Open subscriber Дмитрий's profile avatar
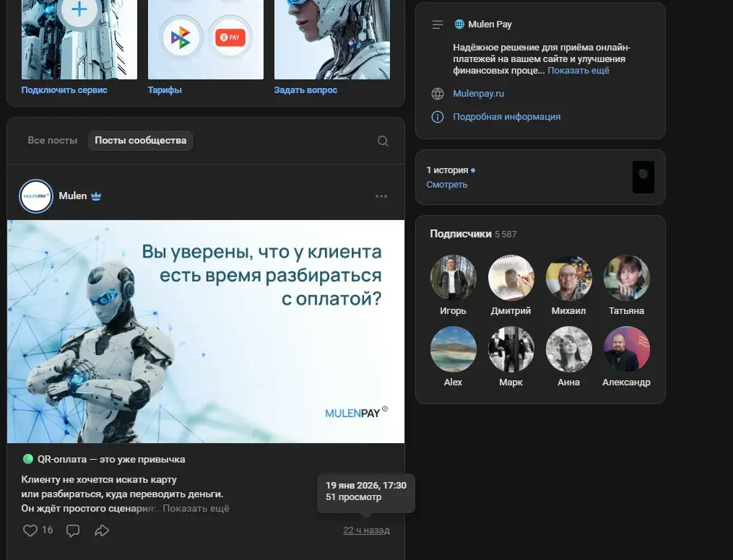This screenshot has width=733, height=560. [x=511, y=277]
